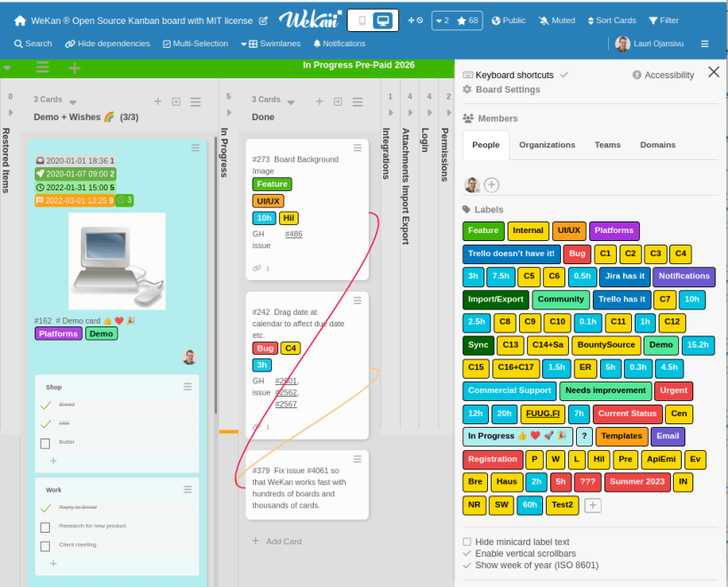Open Demo + Wishes list menu icon

196,101
